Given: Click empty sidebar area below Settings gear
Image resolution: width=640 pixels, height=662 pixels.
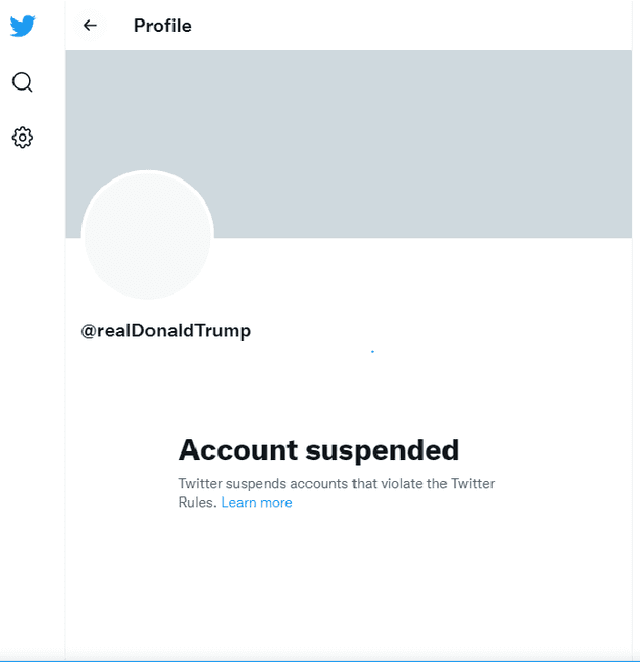Looking at the screenshot, I should (32, 400).
